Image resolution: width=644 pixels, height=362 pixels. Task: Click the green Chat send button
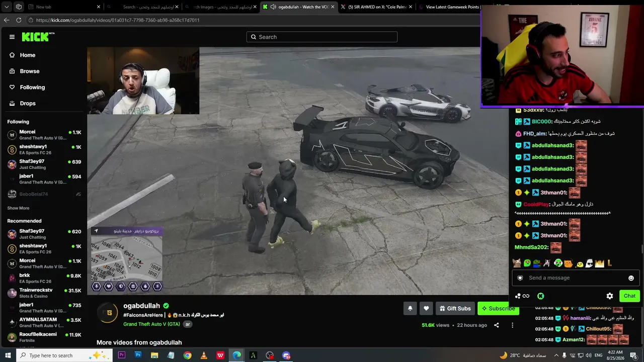(629, 296)
